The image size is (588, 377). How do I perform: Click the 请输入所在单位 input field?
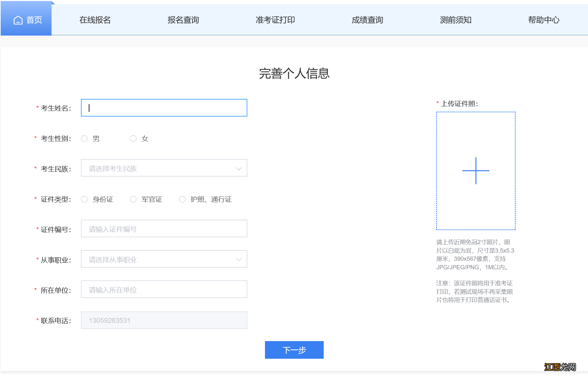pos(164,289)
